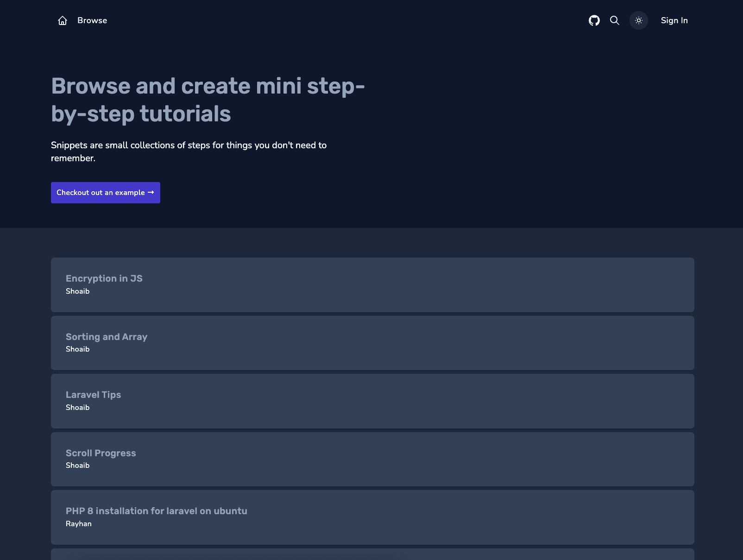Open the GitHub repository icon
The image size is (743, 560).
coord(594,20)
